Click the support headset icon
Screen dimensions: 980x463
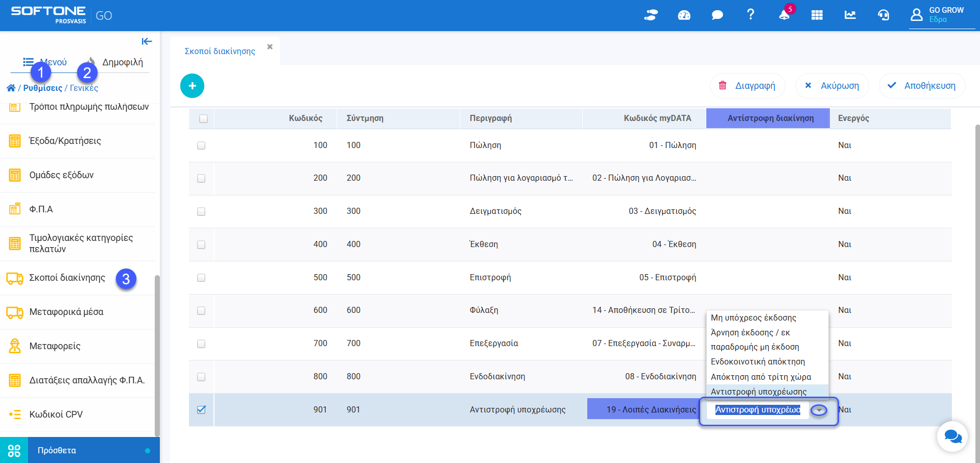coord(883,15)
